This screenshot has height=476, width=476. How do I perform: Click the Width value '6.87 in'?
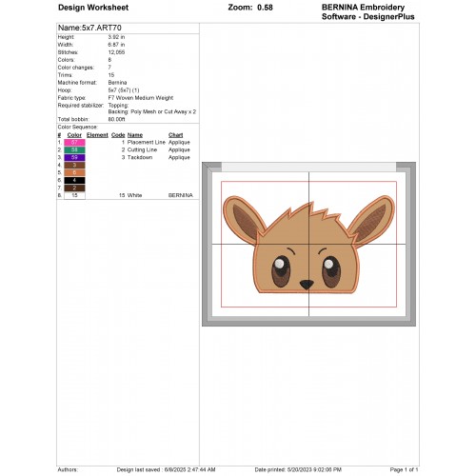click(116, 45)
